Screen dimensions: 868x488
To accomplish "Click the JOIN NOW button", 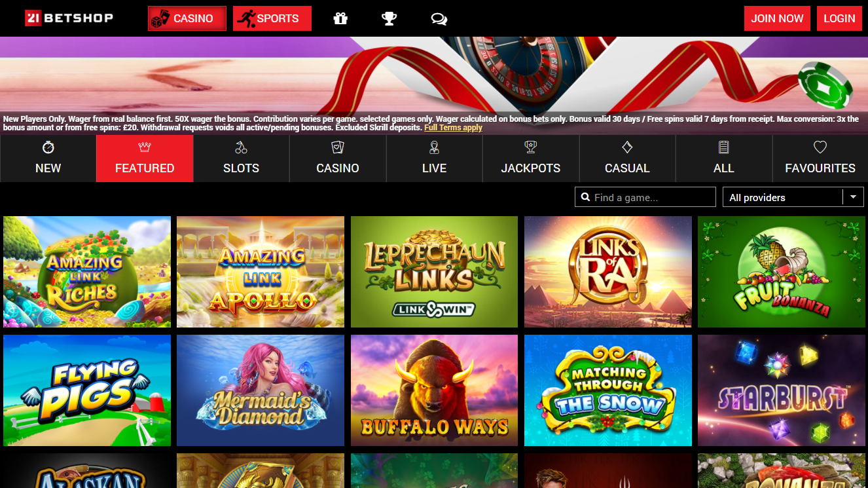I will pyautogui.click(x=777, y=18).
